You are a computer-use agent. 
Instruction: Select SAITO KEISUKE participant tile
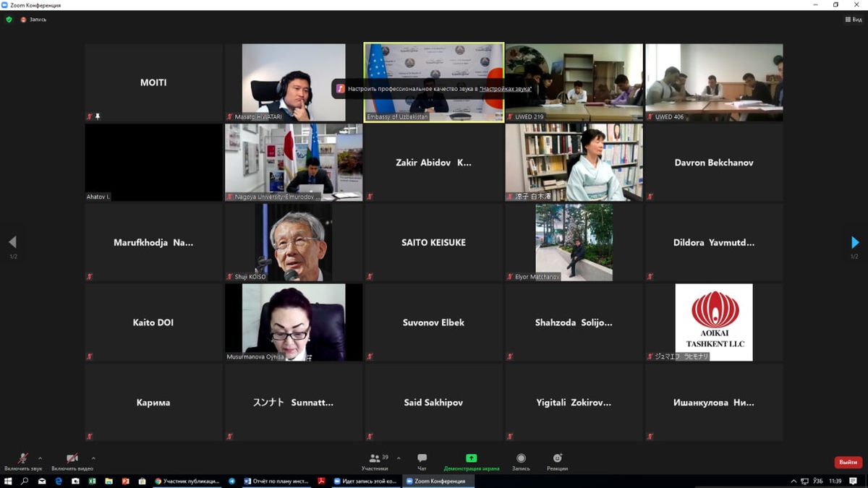[433, 242]
